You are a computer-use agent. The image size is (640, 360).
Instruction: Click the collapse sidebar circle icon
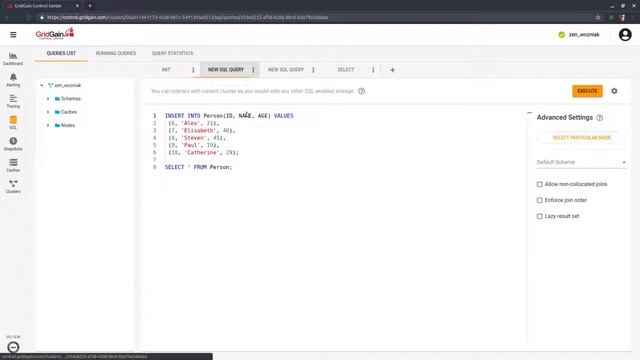click(13, 347)
